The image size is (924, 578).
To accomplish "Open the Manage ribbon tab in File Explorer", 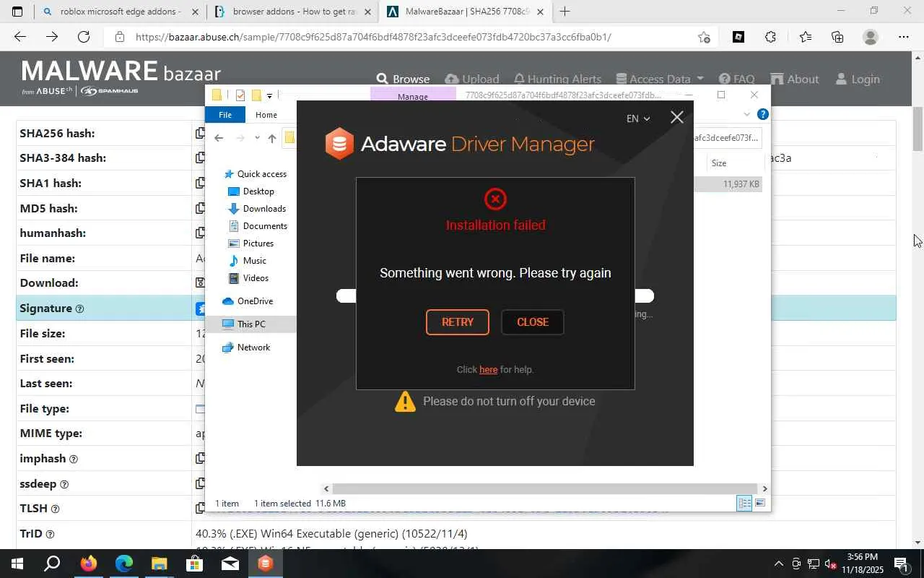I will click(x=413, y=96).
